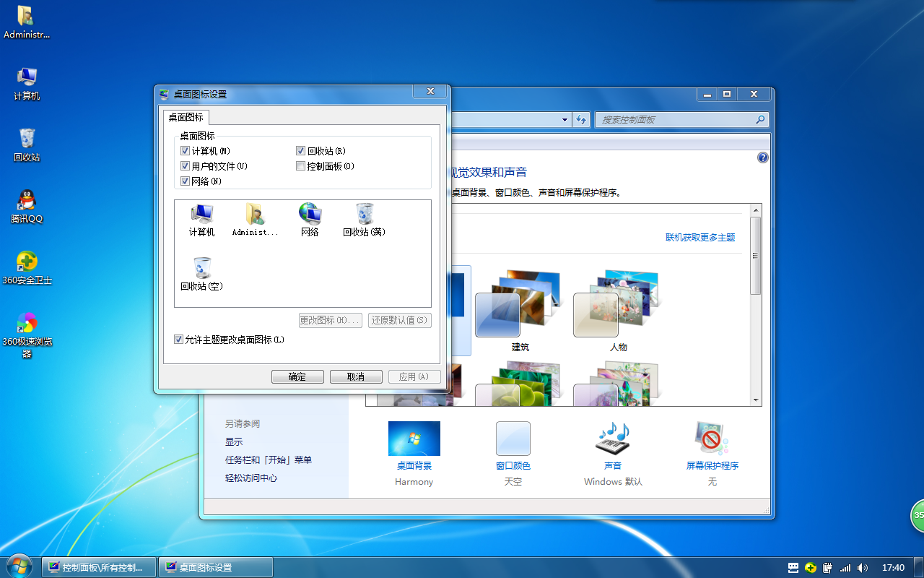
Task: Click the power plug tray icon
Action: [828, 568]
